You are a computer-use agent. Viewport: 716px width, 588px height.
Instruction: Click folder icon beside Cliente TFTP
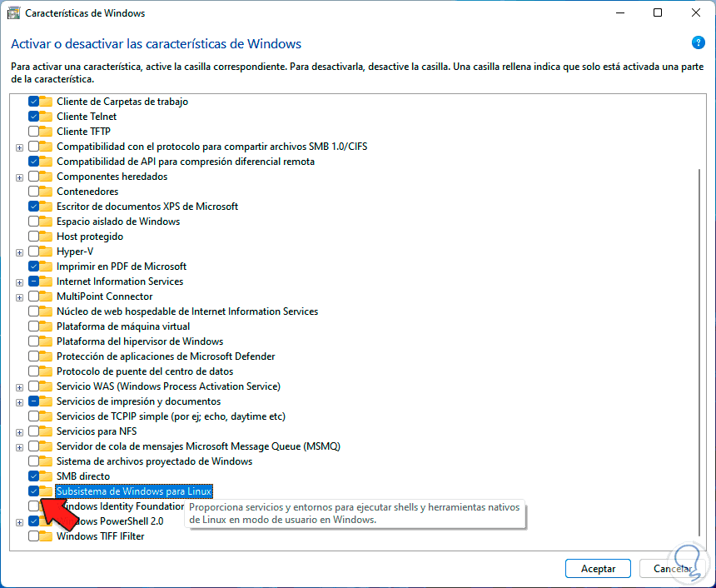[46, 132]
